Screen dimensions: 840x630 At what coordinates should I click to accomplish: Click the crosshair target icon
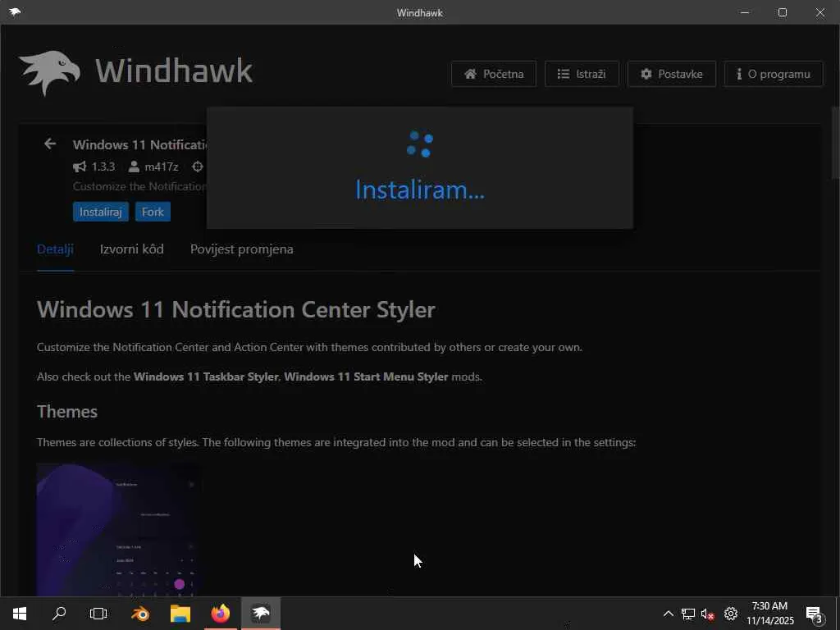[198, 167]
